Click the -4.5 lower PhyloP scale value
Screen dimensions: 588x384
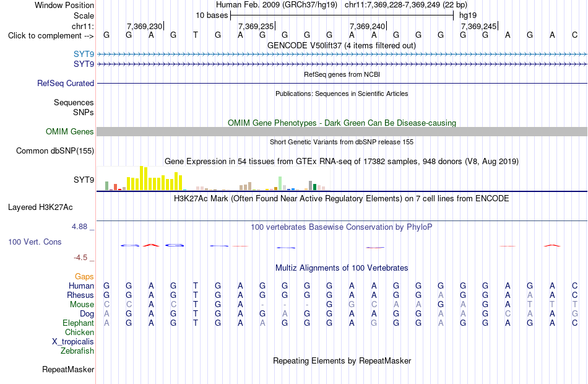(x=80, y=258)
